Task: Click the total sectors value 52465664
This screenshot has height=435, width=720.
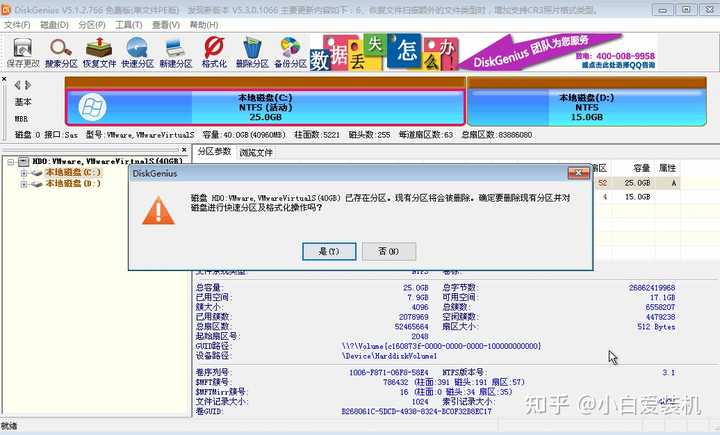Action: pyautogui.click(x=411, y=327)
